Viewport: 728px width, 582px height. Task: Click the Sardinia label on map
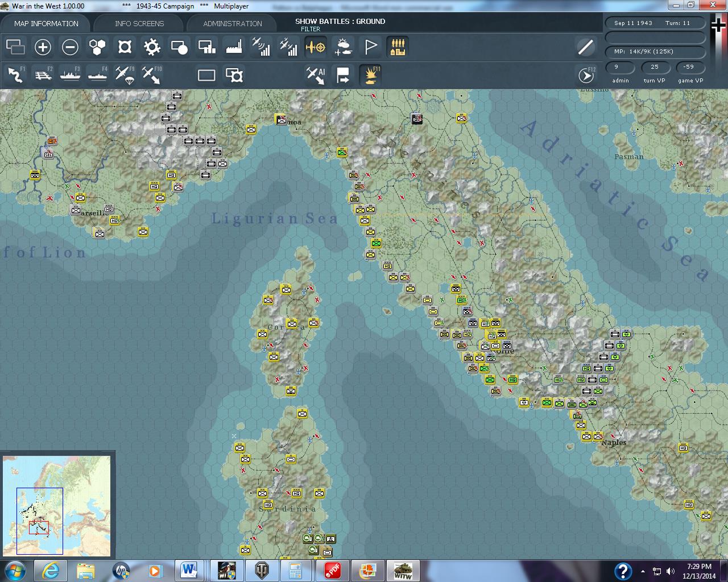288,509
